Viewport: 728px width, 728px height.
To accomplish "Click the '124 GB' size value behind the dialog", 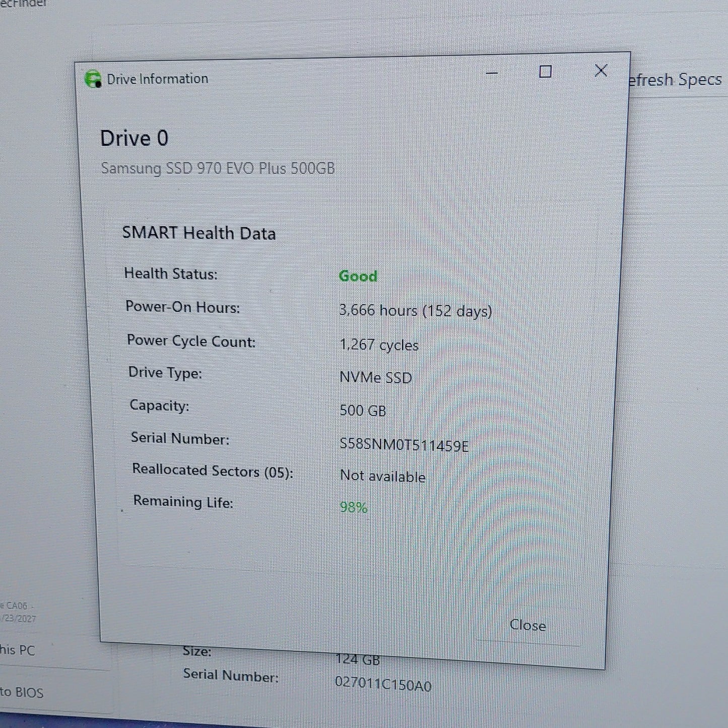I will click(358, 659).
